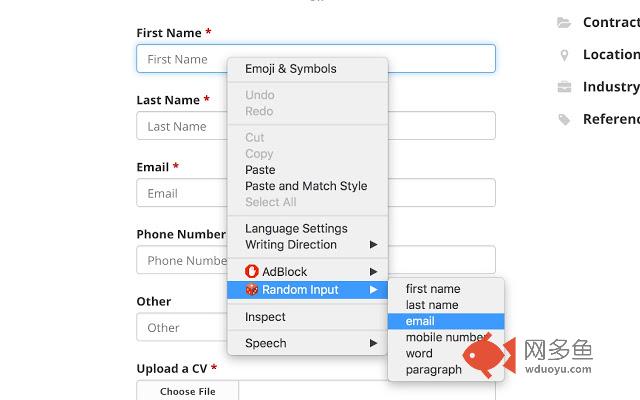
Task: Expand the Writing Direction submenu arrow
Action: pyautogui.click(x=374, y=244)
